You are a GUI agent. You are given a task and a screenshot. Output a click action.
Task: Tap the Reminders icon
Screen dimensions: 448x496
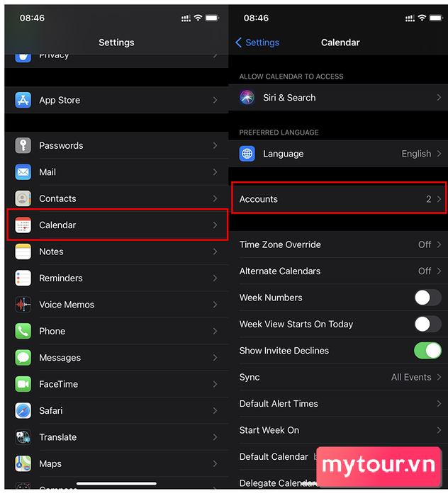point(23,278)
